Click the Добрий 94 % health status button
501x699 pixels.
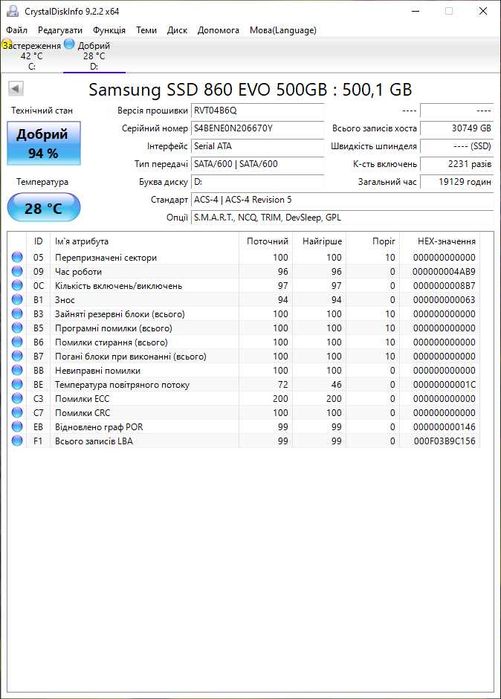click(44, 143)
